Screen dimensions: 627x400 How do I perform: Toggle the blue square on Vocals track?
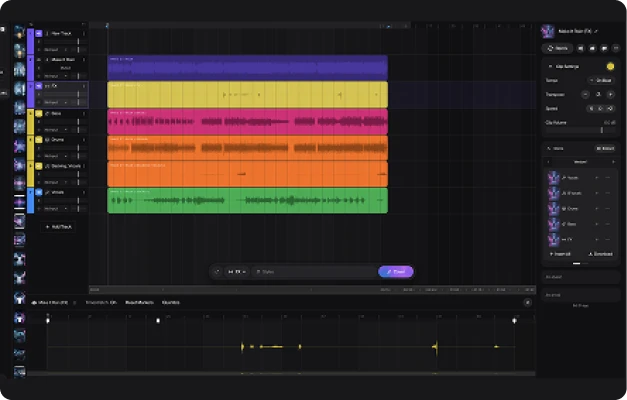click(39, 192)
